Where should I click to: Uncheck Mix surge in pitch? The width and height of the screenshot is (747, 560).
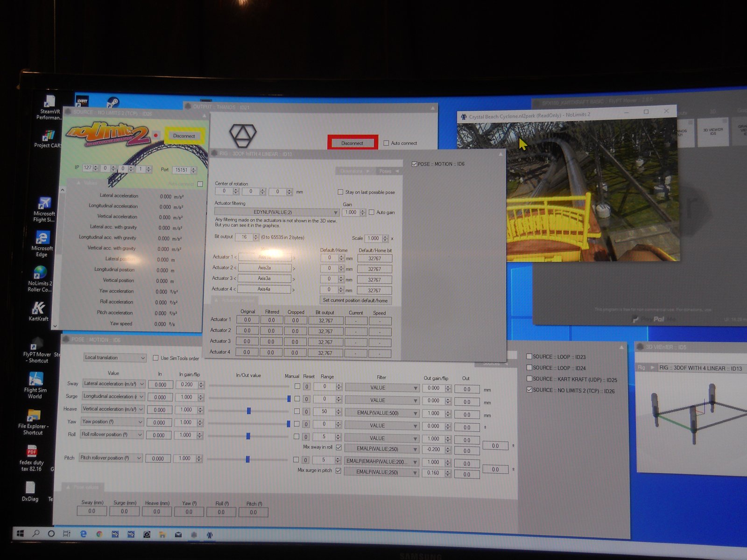click(x=338, y=470)
